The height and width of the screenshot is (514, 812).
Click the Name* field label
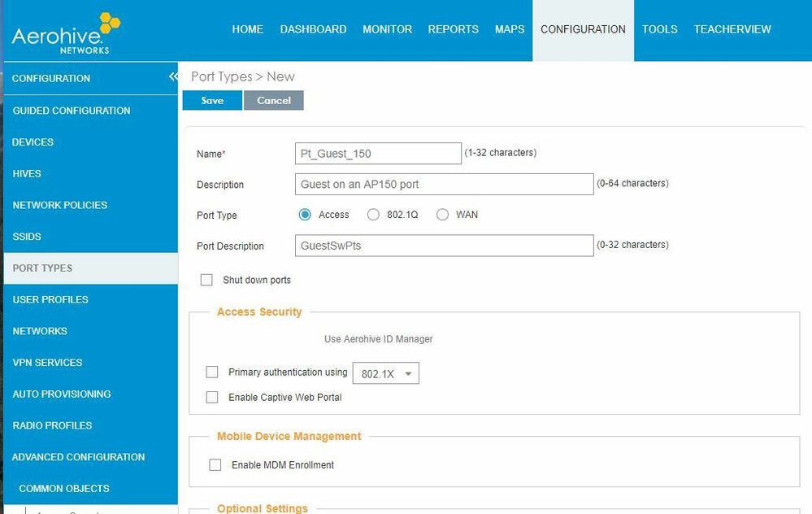pos(211,154)
